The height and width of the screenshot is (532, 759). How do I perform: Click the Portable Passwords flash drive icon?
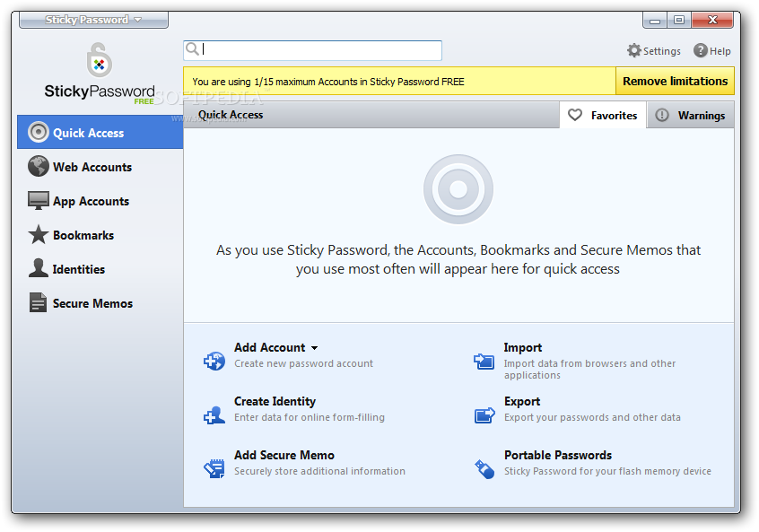tap(484, 468)
